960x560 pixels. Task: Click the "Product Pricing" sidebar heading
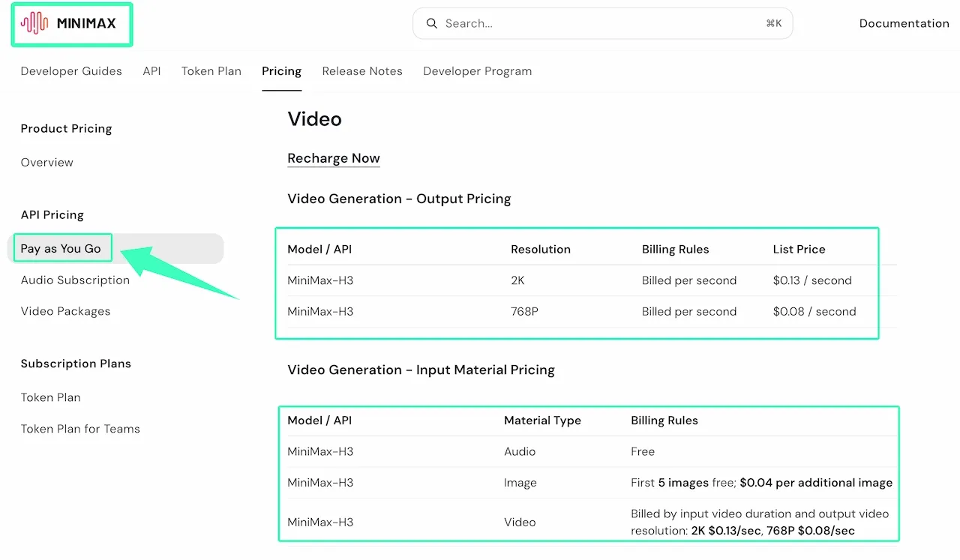coord(66,128)
